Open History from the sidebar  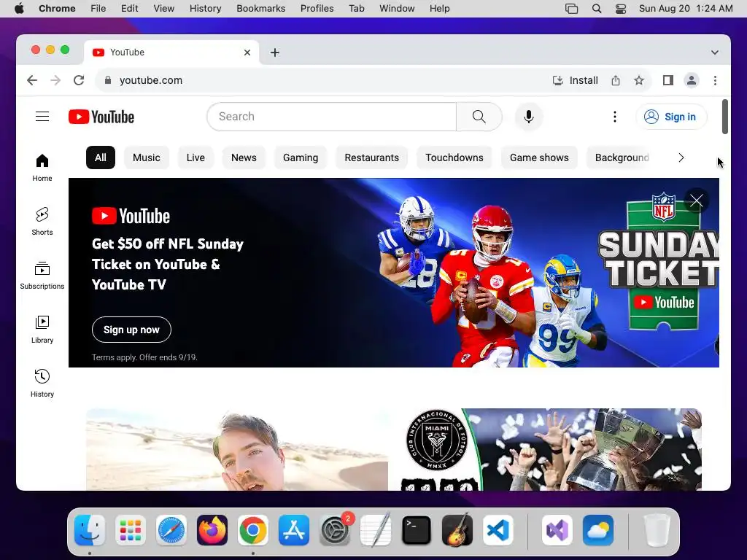(x=42, y=384)
